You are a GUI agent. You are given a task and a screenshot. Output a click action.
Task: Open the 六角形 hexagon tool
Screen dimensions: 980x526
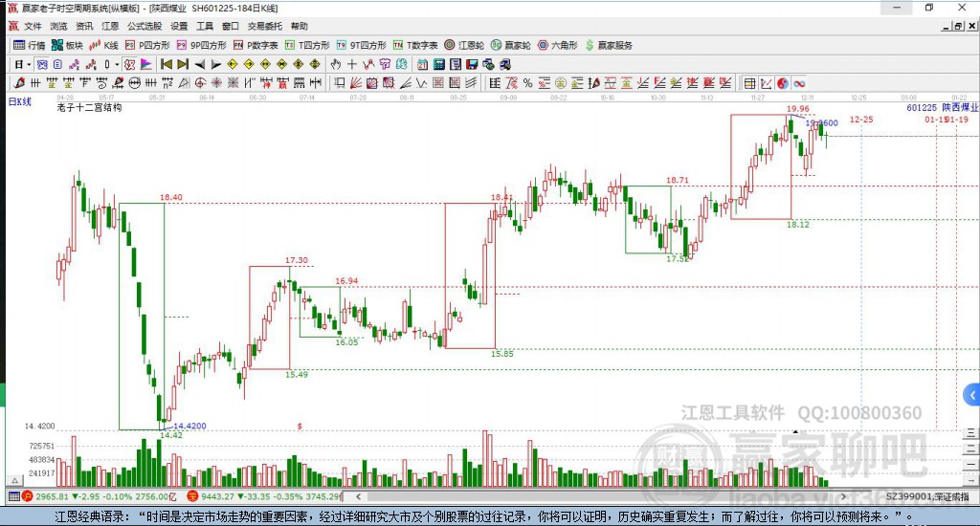(x=558, y=45)
